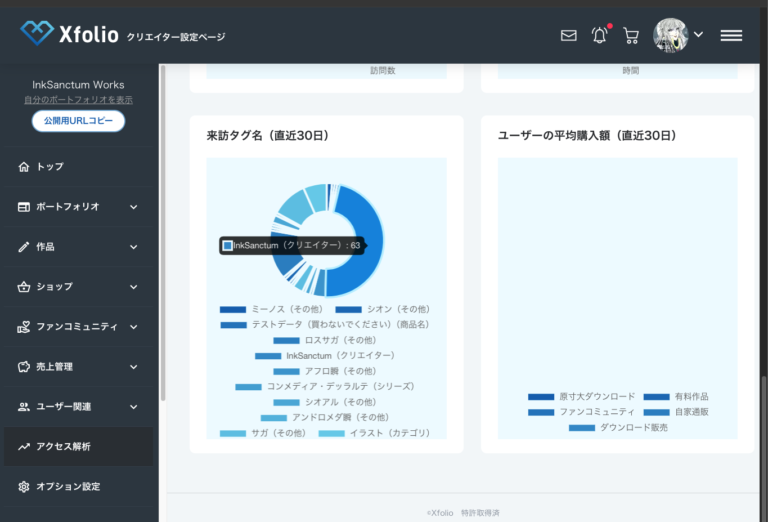Select the 売上管理 menu item
768x522 pixels.
pos(54,367)
